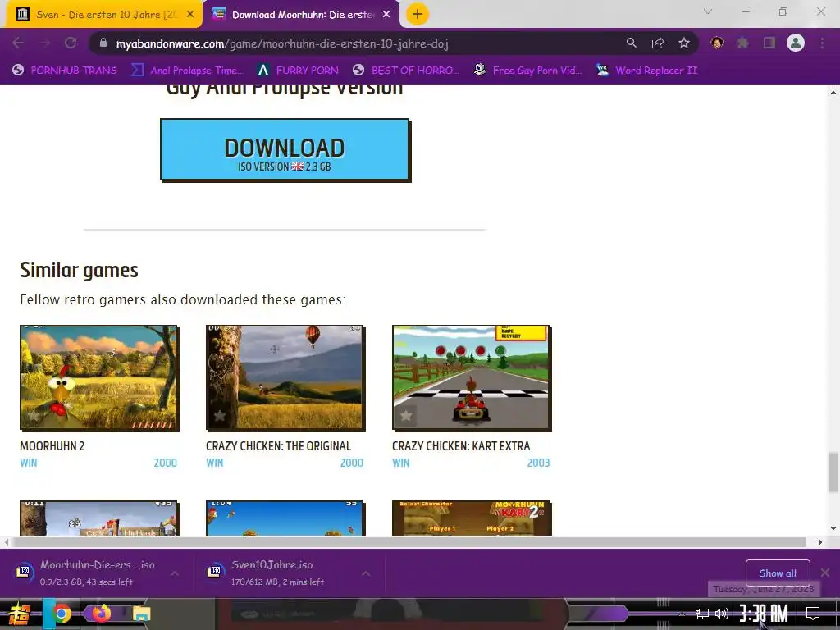Click the volume speaker tray icon
Viewport: 840px width, 630px height.
(722, 614)
